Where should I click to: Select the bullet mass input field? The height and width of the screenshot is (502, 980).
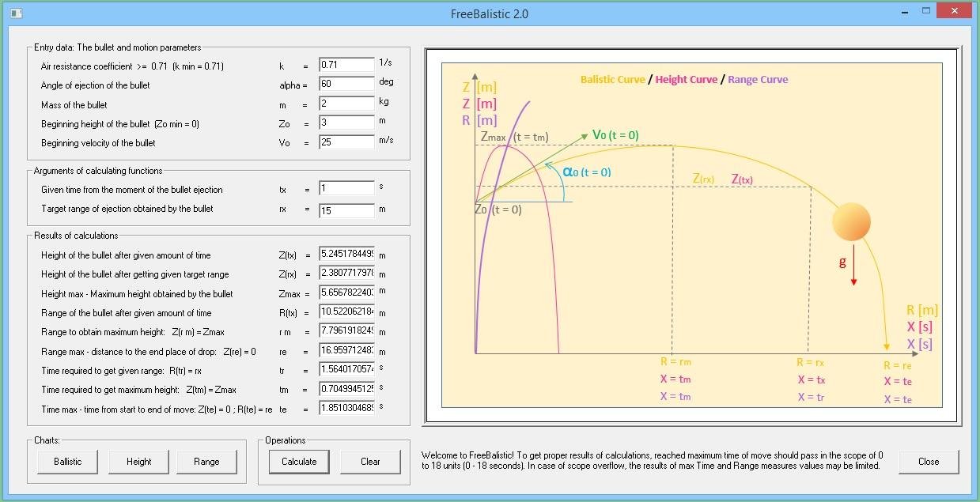pos(345,103)
